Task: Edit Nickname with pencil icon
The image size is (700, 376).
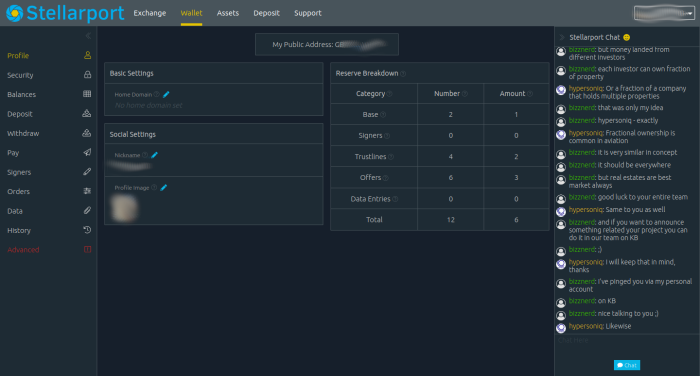Action: [x=154, y=155]
